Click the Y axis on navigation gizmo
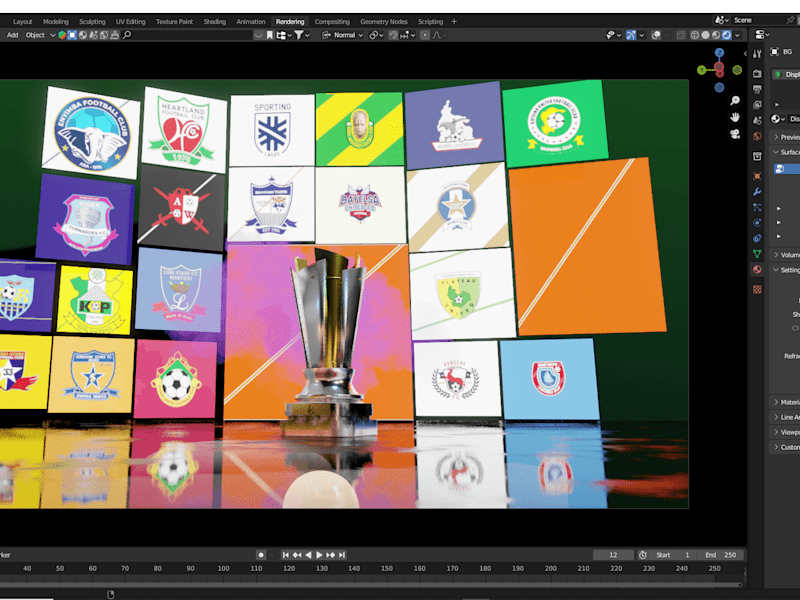800x600 pixels. [x=702, y=70]
